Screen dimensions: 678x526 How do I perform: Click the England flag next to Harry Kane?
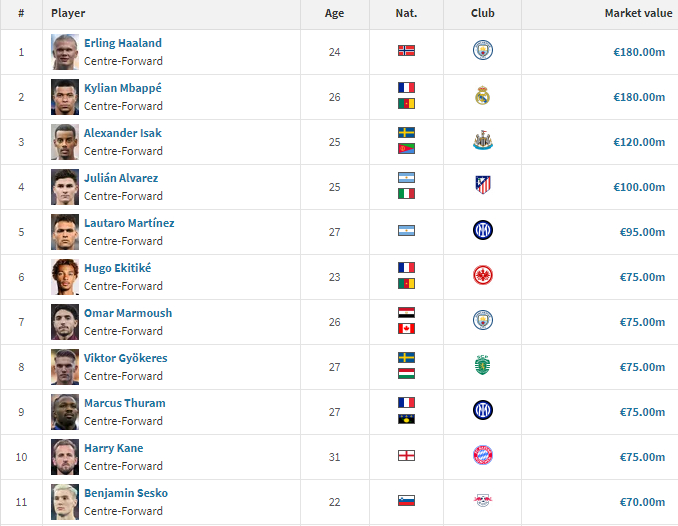click(x=406, y=455)
